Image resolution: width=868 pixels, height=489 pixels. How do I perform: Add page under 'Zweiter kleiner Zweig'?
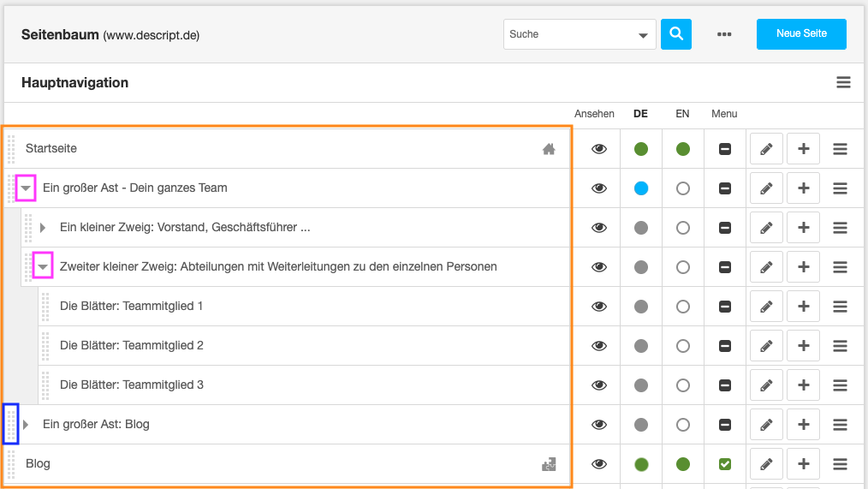(803, 267)
